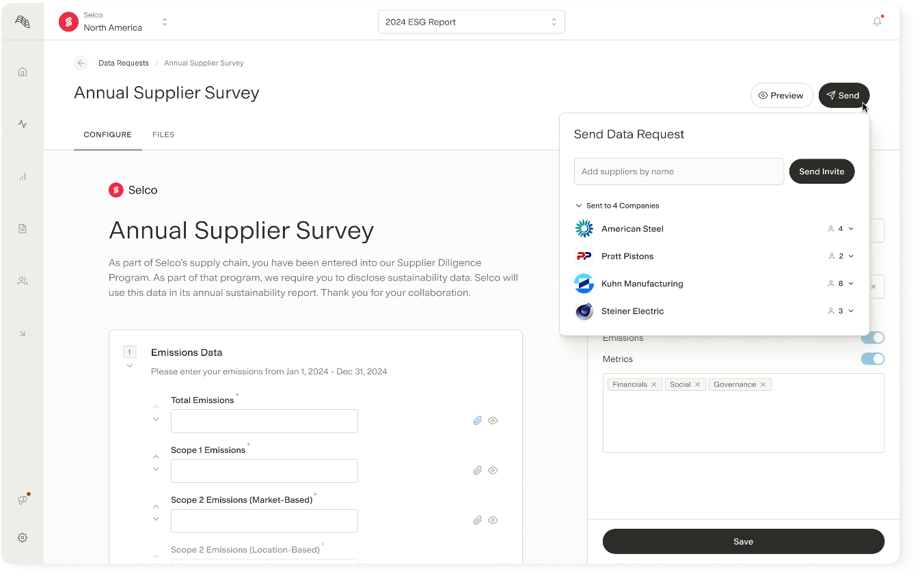Go to Data Requests breadcrumb
The width and height of the screenshot is (924, 580).
[x=124, y=63]
